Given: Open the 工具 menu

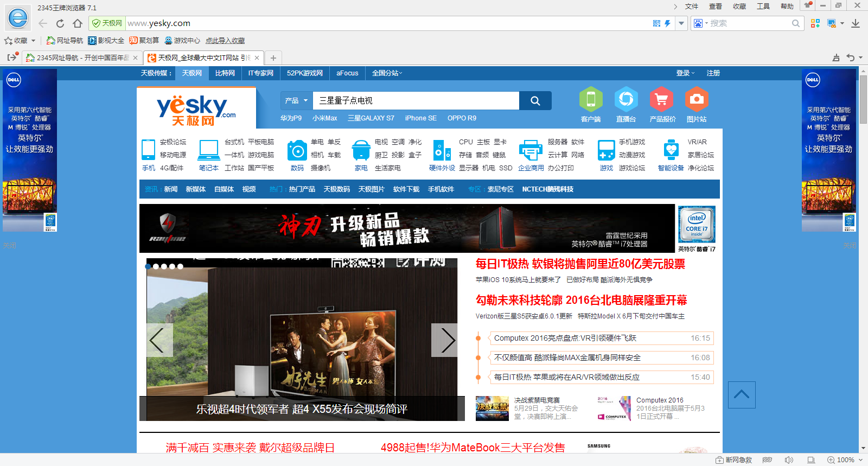Looking at the screenshot, I should (x=763, y=7).
